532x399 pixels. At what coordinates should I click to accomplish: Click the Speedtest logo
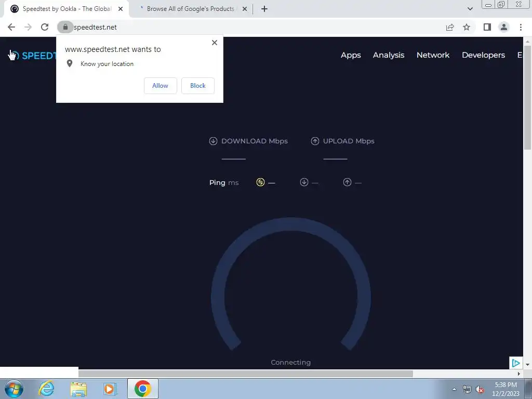click(33, 55)
